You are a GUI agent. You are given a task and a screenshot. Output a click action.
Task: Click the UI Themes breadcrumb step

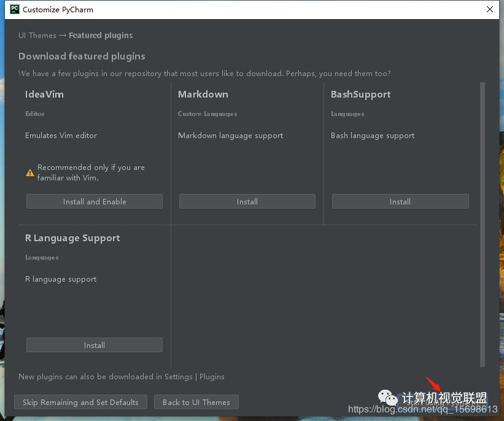[37, 36]
